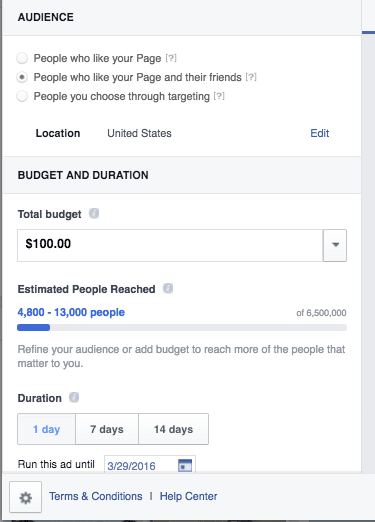Viewport: 375px width, 522px height.
Task: Open the Help Center link
Action: click(188, 496)
